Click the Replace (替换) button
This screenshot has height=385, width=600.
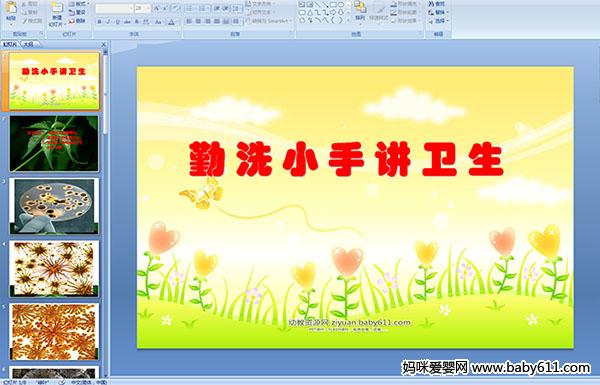tap(437, 12)
